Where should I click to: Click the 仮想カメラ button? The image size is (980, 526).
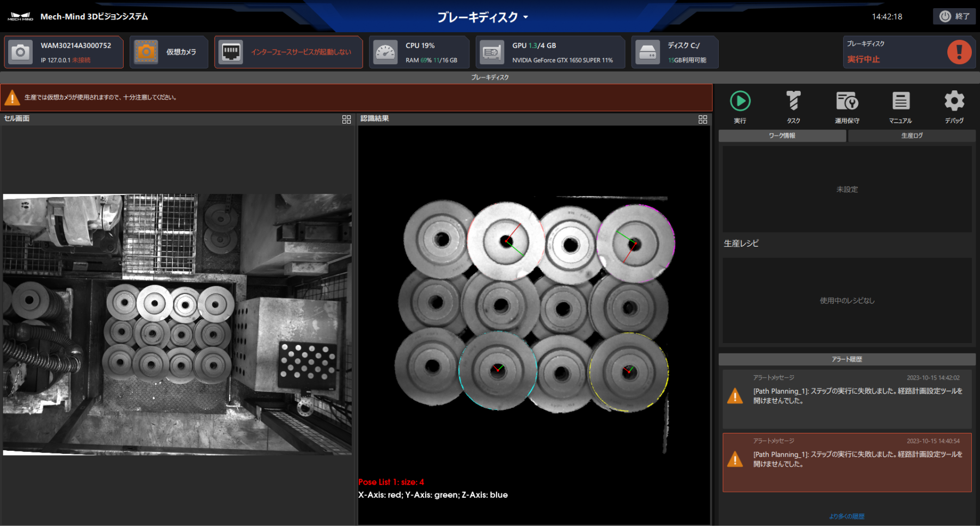click(x=169, y=52)
